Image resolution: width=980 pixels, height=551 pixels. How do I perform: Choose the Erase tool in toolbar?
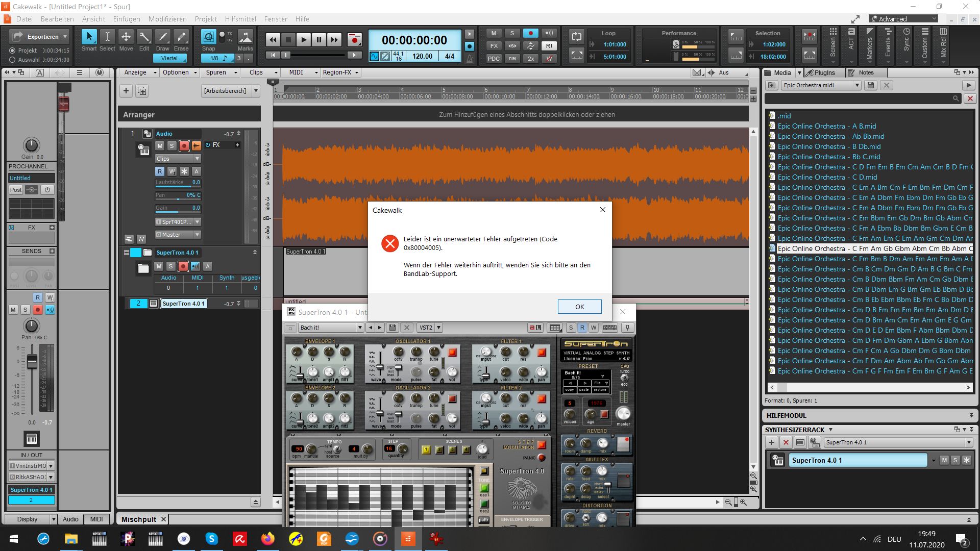(181, 40)
